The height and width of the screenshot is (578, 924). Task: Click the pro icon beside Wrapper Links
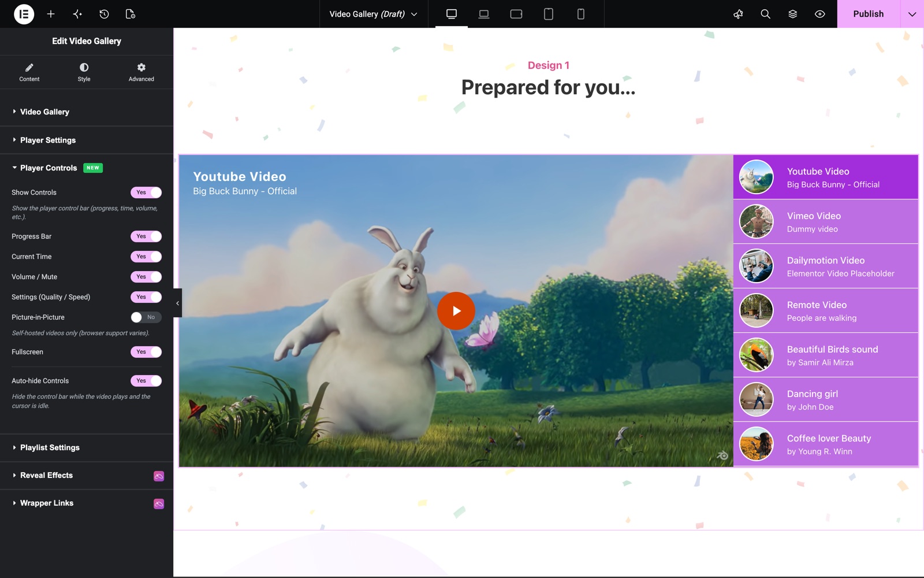click(159, 503)
